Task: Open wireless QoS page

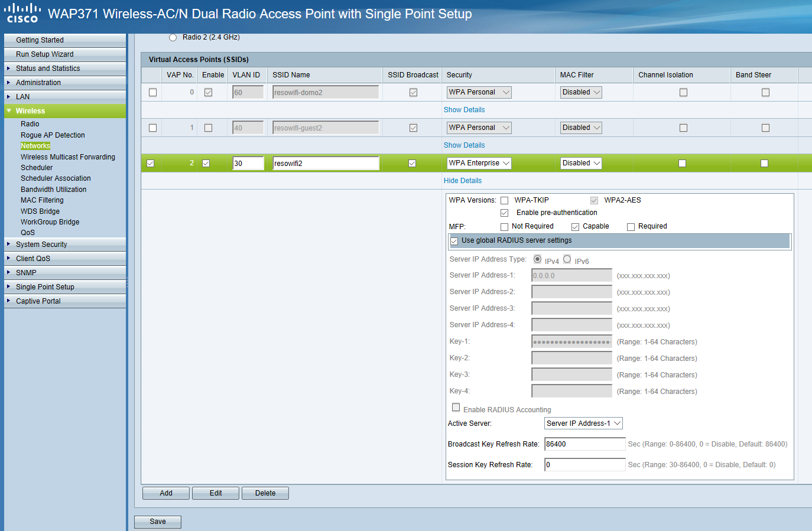Action: click(28, 233)
